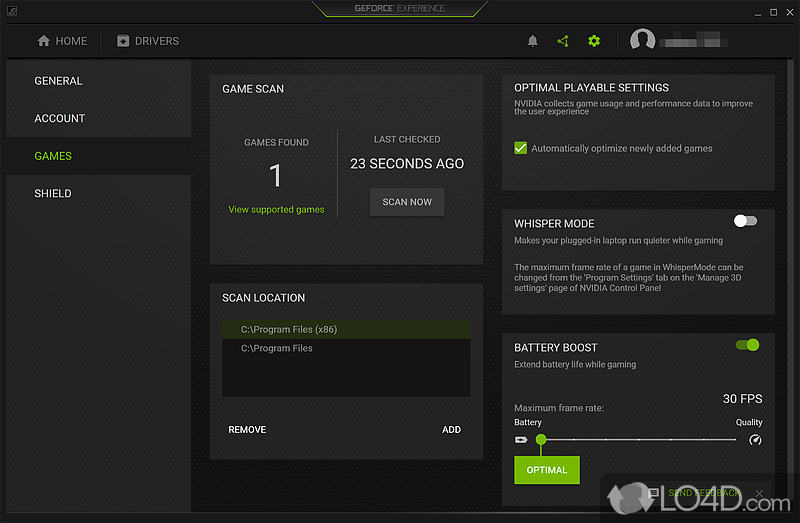Click the NVIDIA logo in title bar
Image resolution: width=800 pixels, height=523 pixels.
(11, 10)
